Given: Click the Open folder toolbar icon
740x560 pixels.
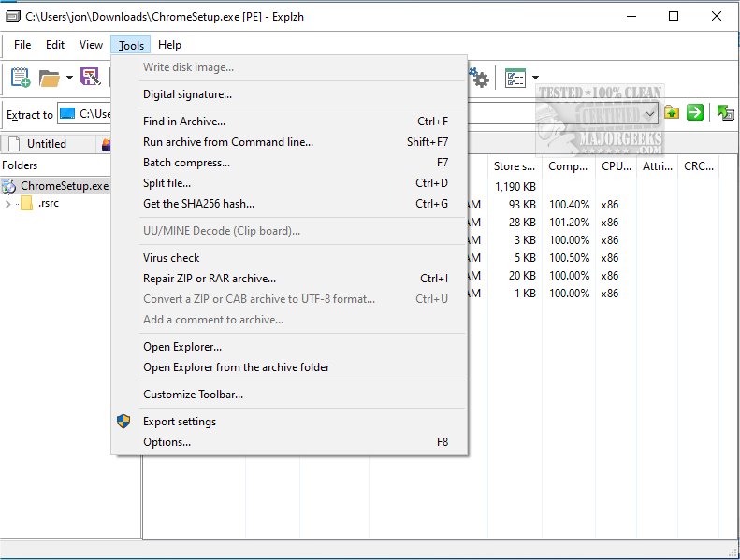Looking at the screenshot, I should pos(49,78).
